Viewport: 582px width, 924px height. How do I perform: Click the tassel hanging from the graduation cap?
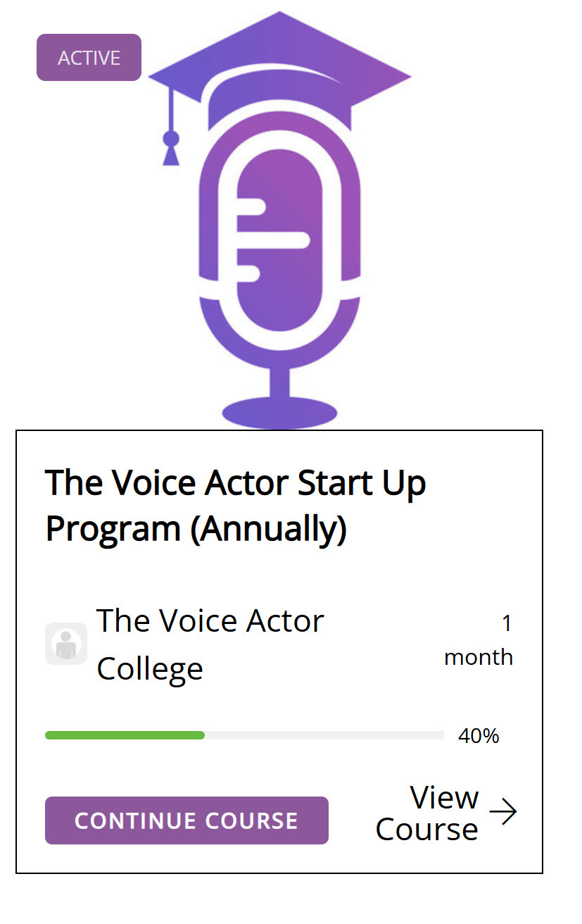[x=171, y=146]
